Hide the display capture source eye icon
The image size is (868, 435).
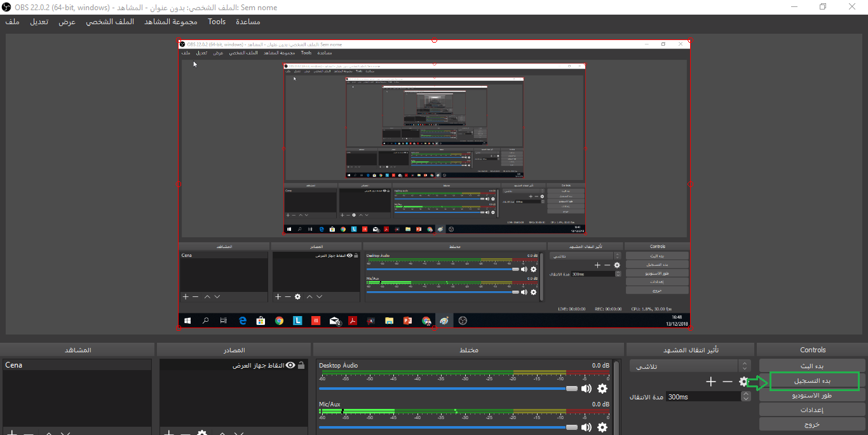tap(290, 366)
